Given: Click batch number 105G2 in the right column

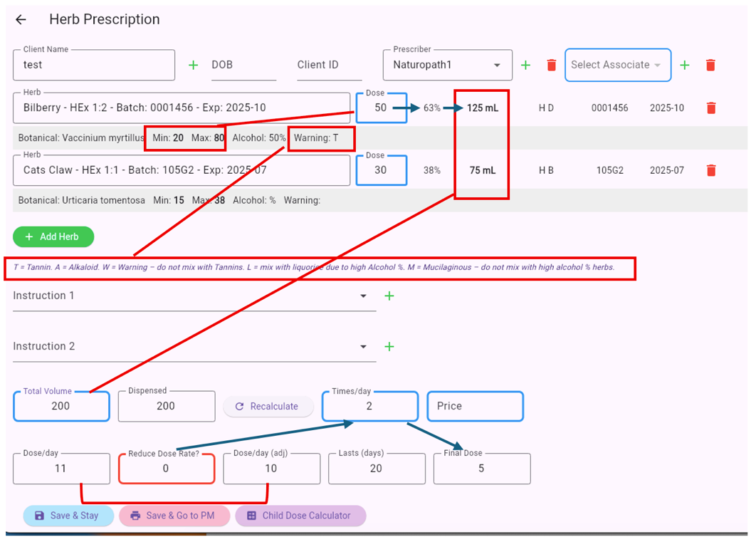Looking at the screenshot, I should point(609,170).
